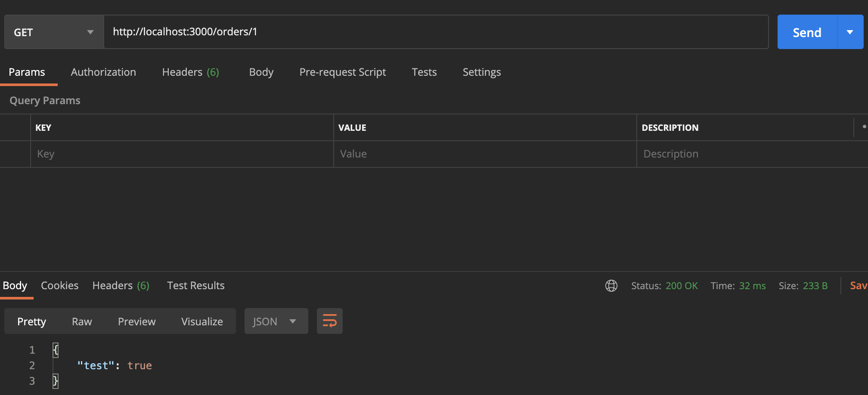
Task: Click the VALUE column header
Action: click(x=352, y=128)
